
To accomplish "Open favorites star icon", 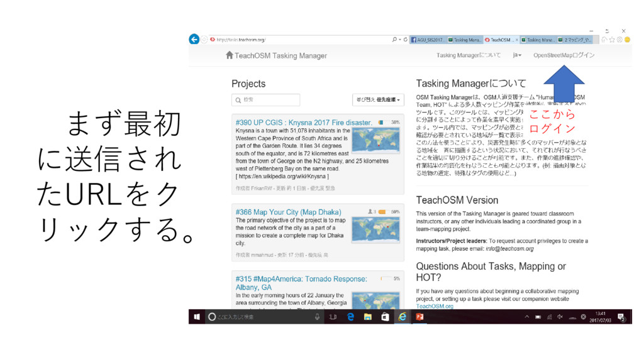I will tap(612, 40).
